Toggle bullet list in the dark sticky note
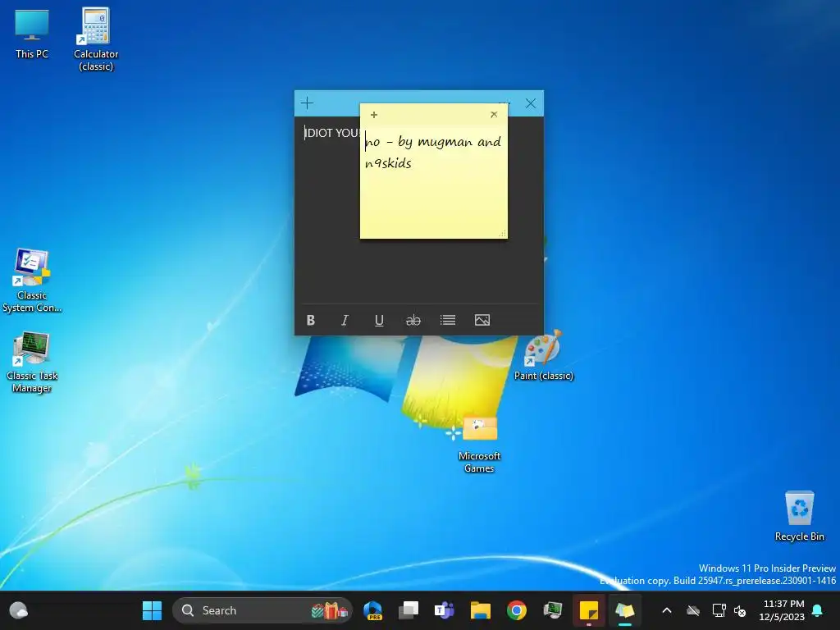Viewport: 840px width, 630px height. click(448, 321)
